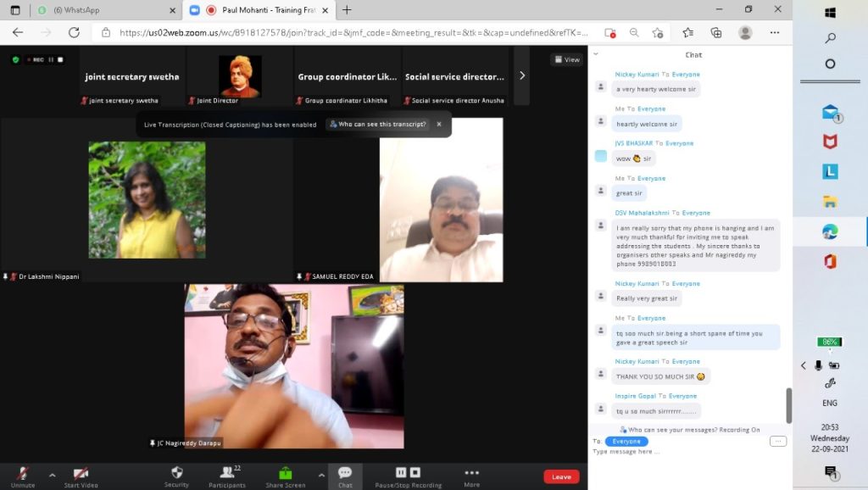The height and width of the screenshot is (490, 868).
Task: Click the green encryption shield icon
Action: tap(15, 59)
